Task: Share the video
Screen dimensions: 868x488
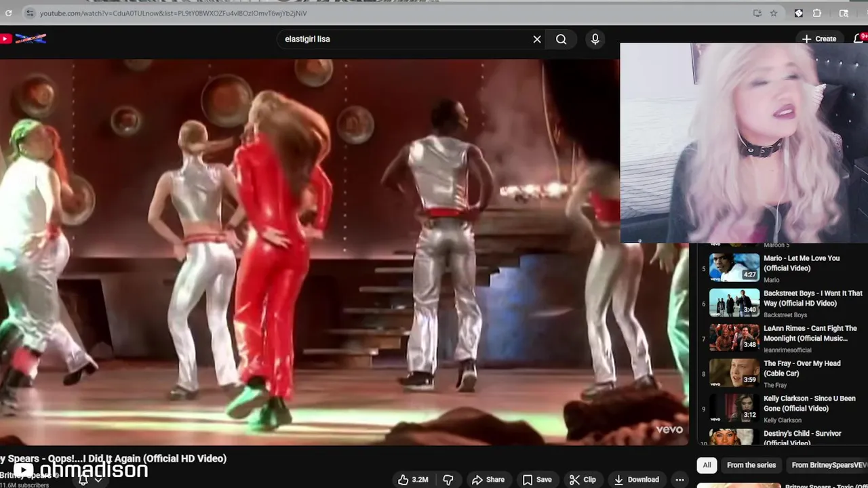Action: (x=488, y=479)
